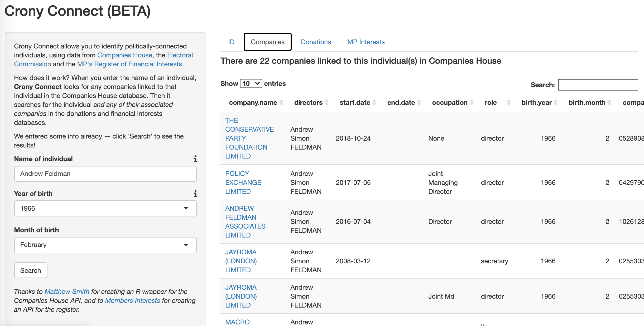
Task: Visit the Members Interests link
Action: [x=132, y=300]
